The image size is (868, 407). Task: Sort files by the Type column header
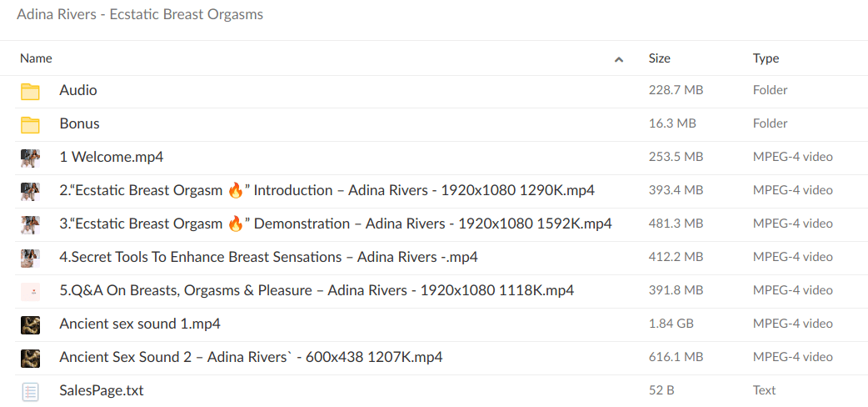(766, 58)
